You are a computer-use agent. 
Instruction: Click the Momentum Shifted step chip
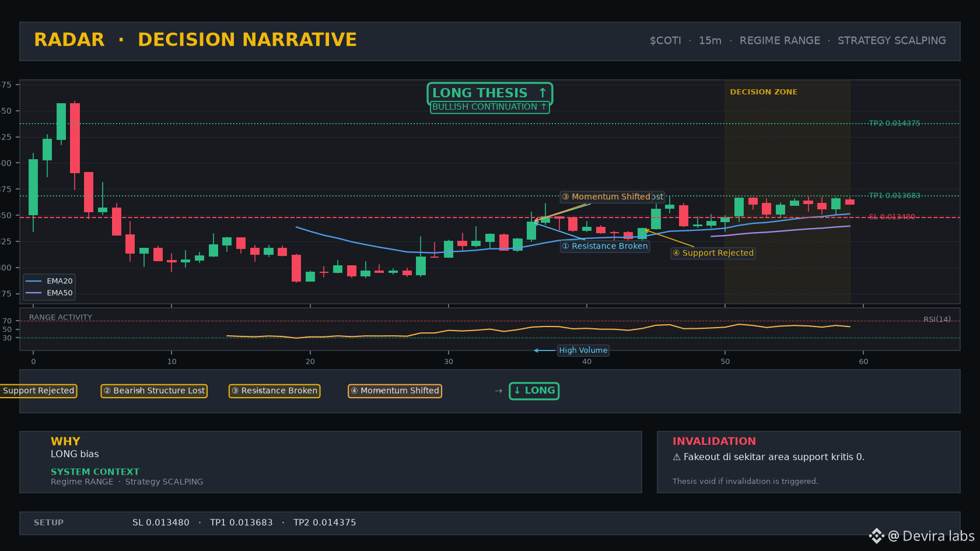point(395,391)
